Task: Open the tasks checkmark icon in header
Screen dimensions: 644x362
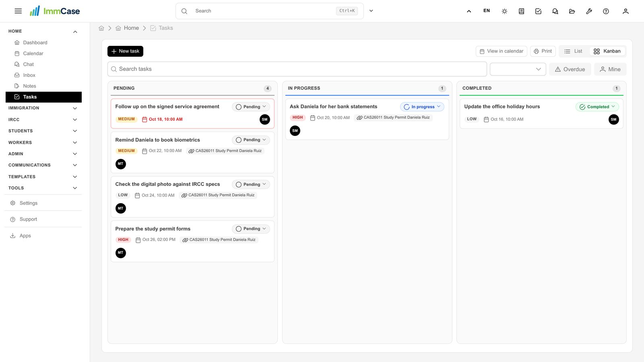Action: (538, 11)
